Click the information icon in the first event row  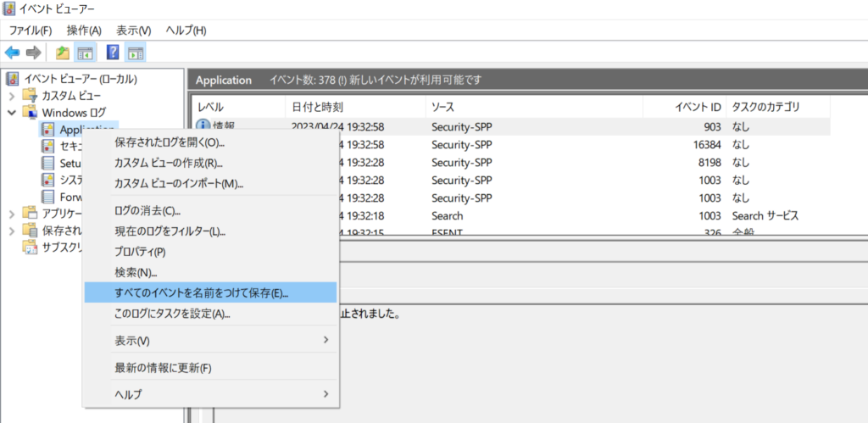[x=203, y=127]
